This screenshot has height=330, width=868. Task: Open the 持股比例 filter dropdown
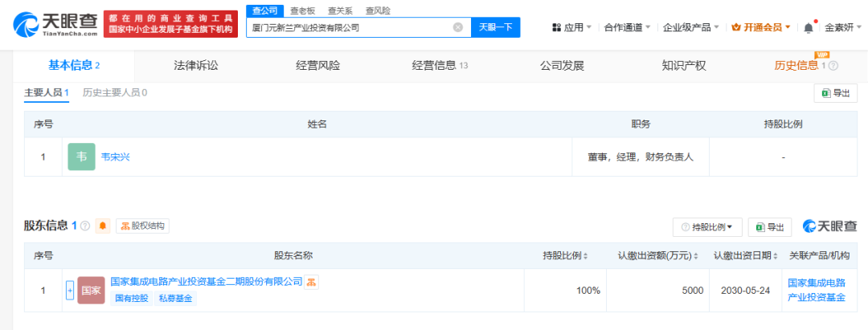click(x=707, y=226)
